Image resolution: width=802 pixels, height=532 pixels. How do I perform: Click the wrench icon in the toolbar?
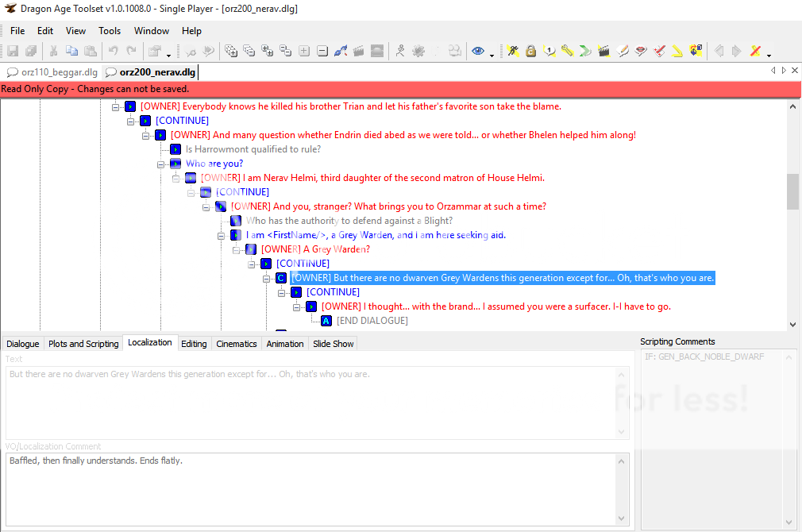tap(567, 51)
